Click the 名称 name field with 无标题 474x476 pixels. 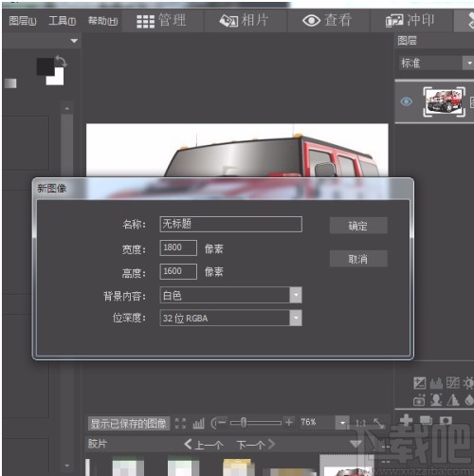click(231, 224)
